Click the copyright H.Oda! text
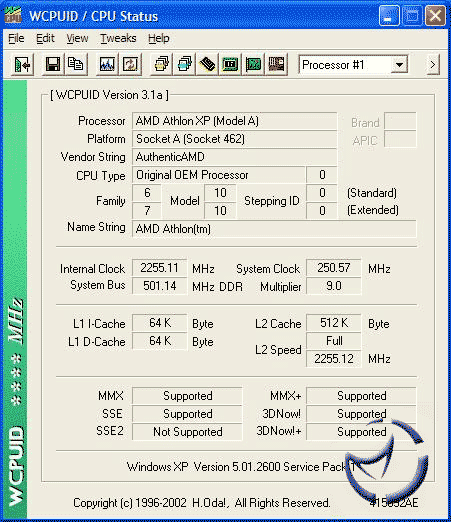The height and width of the screenshot is (522, 451). pyautogui.click(x=202, y=503)
